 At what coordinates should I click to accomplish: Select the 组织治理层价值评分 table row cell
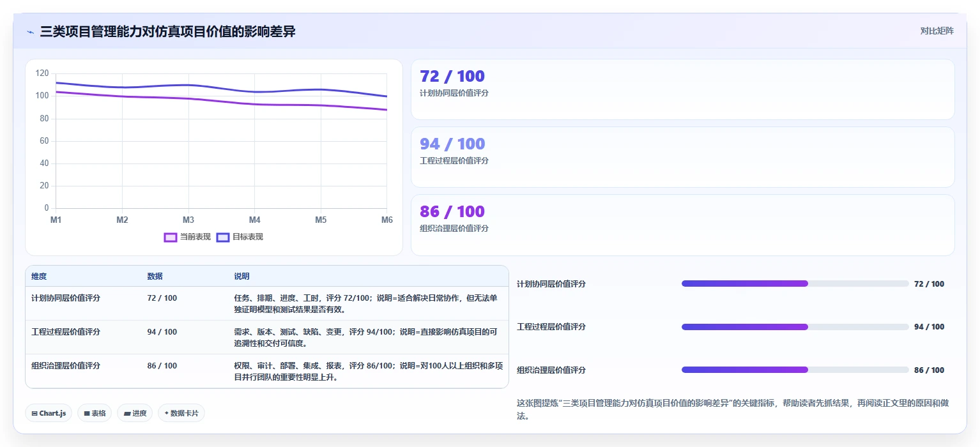[x=66, y=366]
